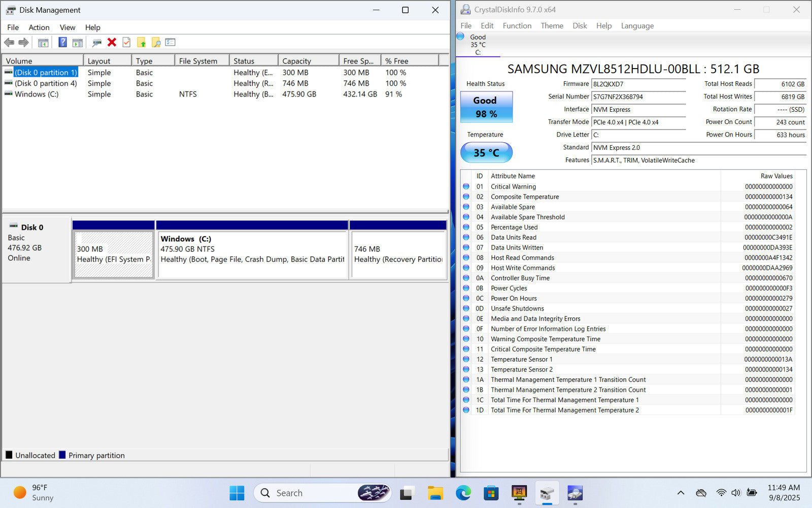The width and height of the screenshot is (812, 508).
Task: Open the Wi-Fi network tray icon
Action: click(x=721, y=493)
